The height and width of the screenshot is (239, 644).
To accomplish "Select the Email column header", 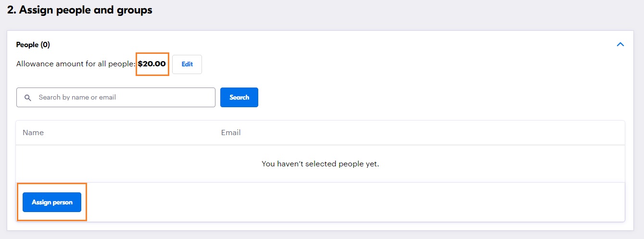I will click(231, 133).
